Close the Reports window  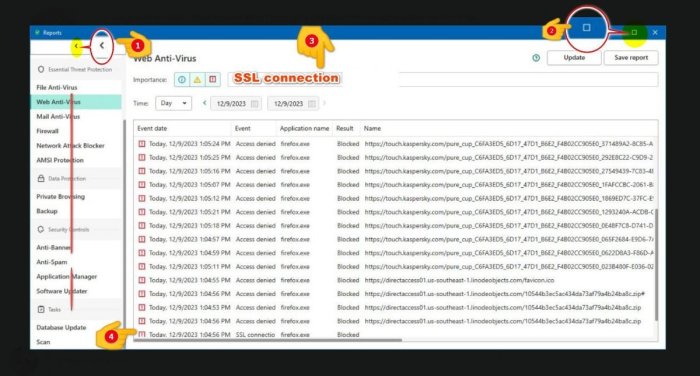tap(655, 32)
